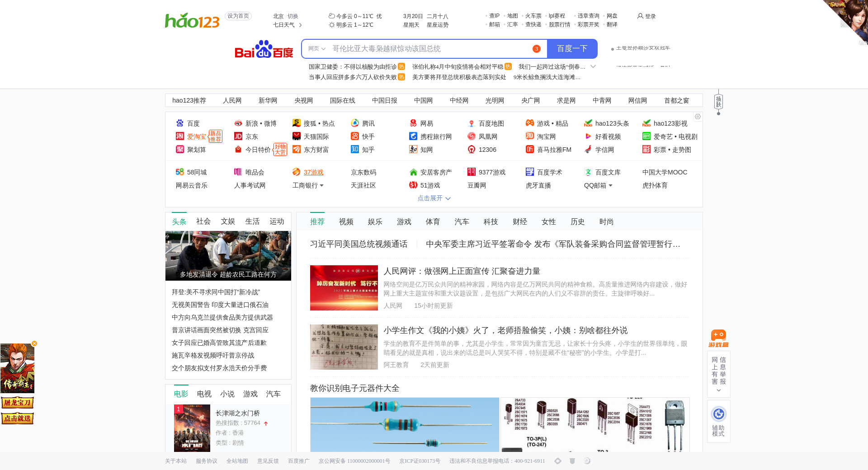This screenshot has width=868, height=470.
Task: Click the 百度一下 search button
Action: coord(572,49)
